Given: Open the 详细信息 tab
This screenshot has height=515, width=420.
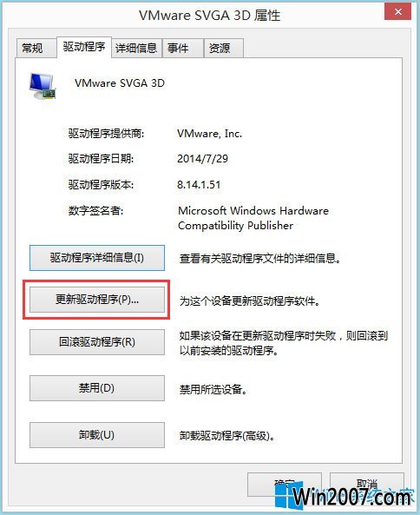Looking at the screenshot, I should (136, 49).
